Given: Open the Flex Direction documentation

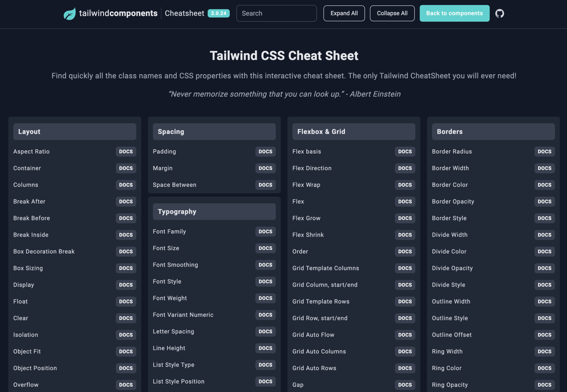Looking at the screenshot, I should tap(405, 168).
